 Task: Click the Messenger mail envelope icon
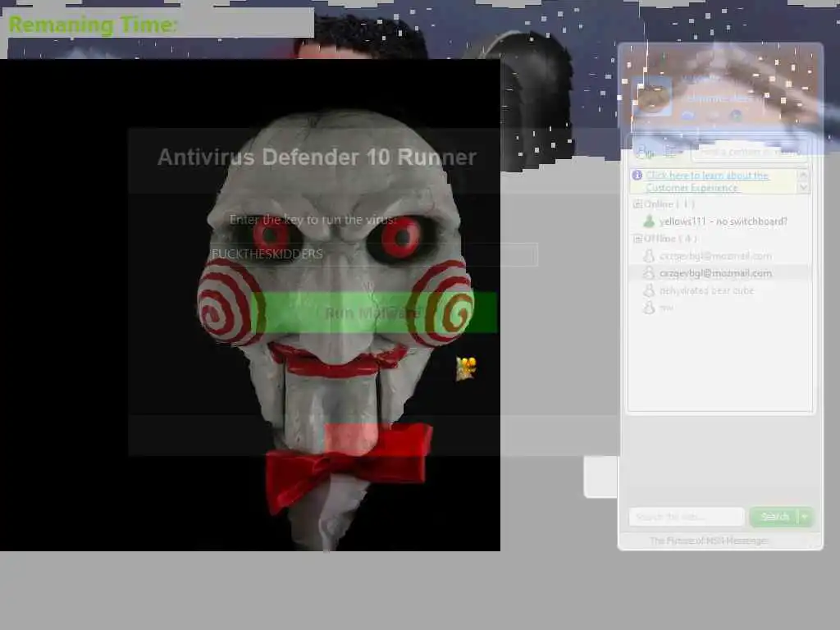pos(688,115)
